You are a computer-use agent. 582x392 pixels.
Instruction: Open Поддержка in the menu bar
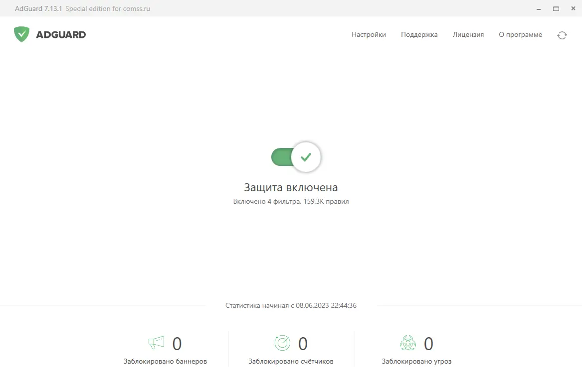coord(419,34)
